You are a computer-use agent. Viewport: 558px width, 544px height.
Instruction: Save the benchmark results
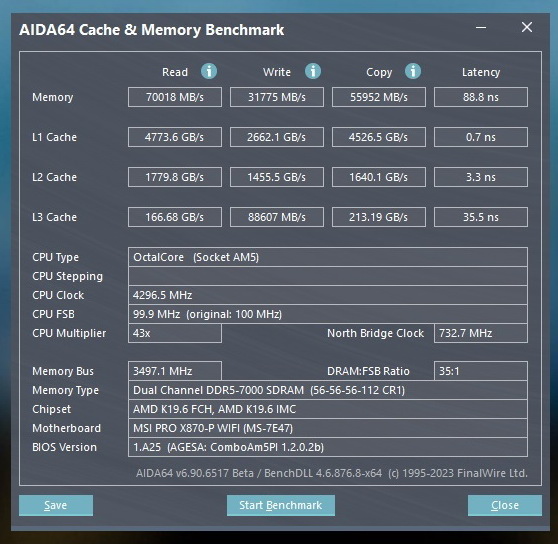pyautogui.click(x=56, y=505)
